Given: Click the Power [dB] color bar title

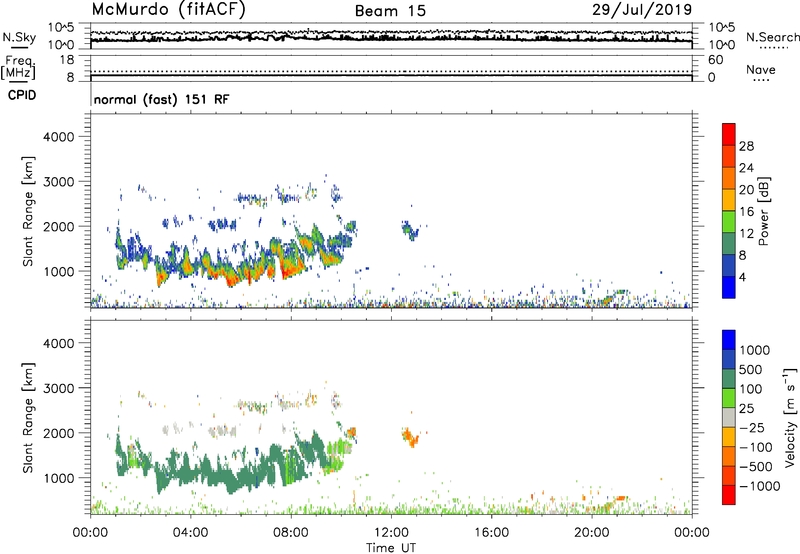Looking at the screenshot, I should click(x=763, y=211).
